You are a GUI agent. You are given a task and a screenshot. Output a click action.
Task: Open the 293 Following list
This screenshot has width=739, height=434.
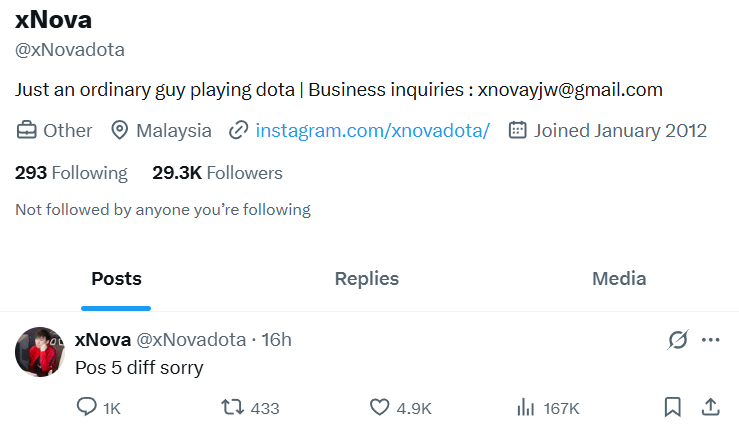71,173
